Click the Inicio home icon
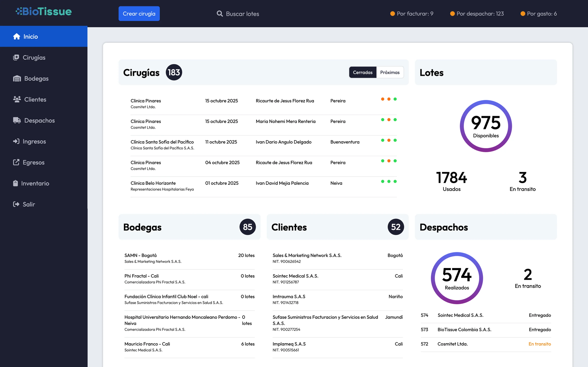The height and width of the screenshot is (367, 588). (x=17, y=36)
